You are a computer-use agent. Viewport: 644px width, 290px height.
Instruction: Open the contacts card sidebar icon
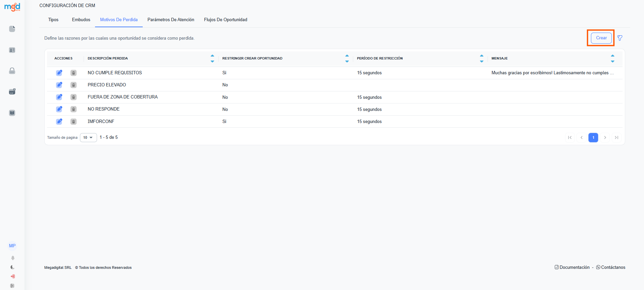click(x=12, y=50)
